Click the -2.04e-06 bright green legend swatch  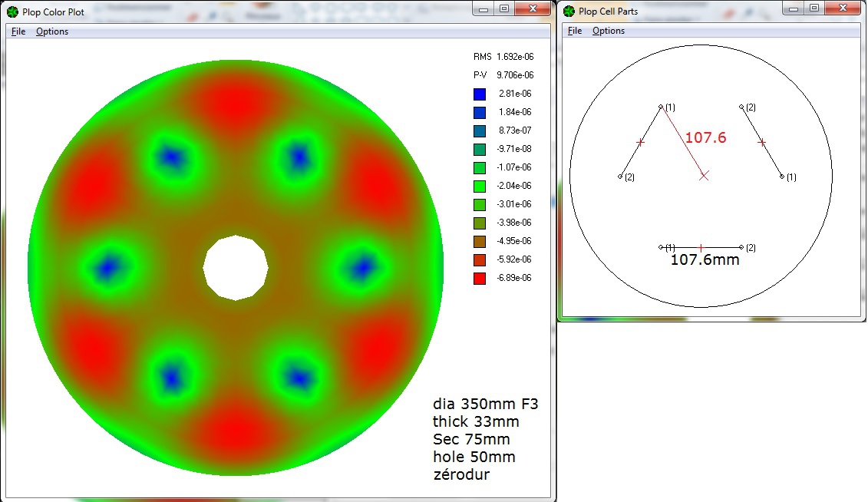pos(480,186)
